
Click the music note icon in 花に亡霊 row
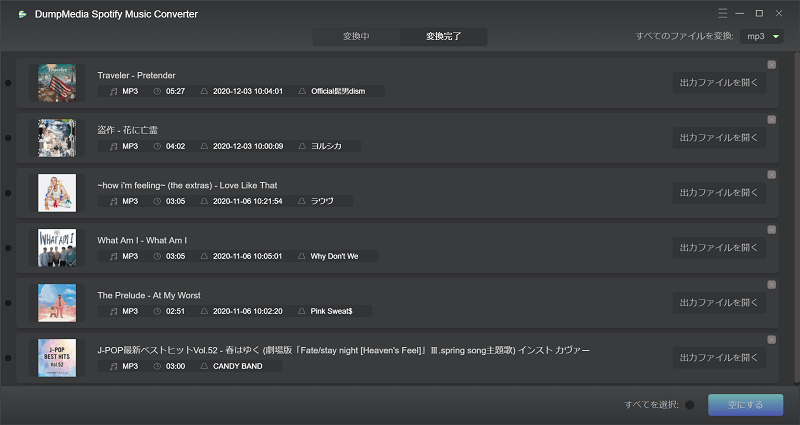[x=113, y=146]
